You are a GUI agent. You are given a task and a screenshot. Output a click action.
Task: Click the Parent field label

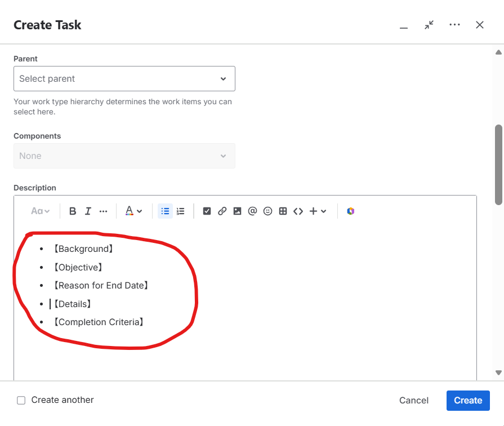click(25, 59)
